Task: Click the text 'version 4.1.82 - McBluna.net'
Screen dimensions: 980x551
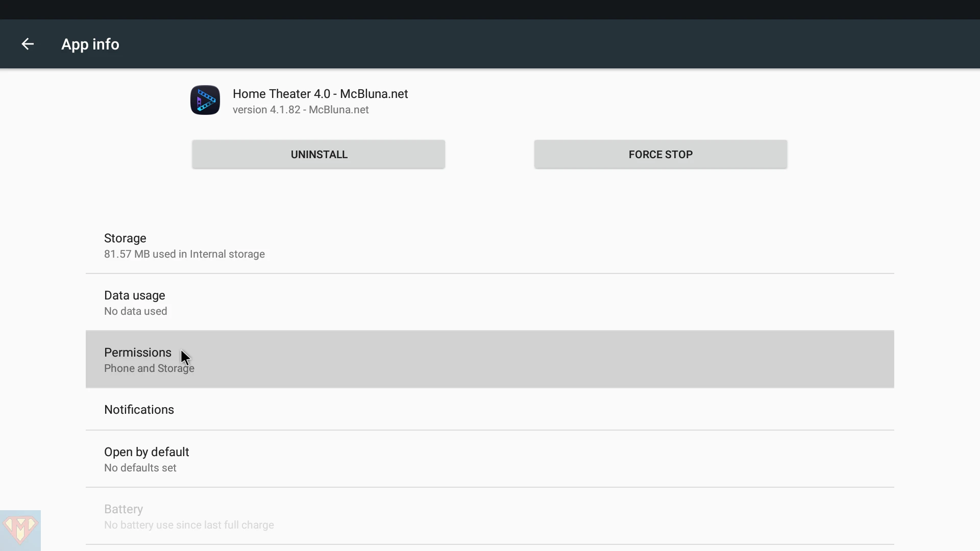Action: tap(301, 110)
